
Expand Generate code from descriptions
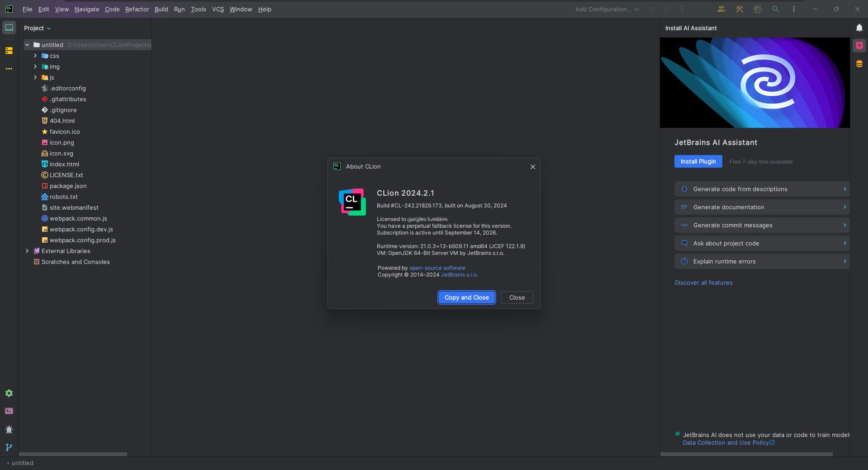(x=762, y=189)
